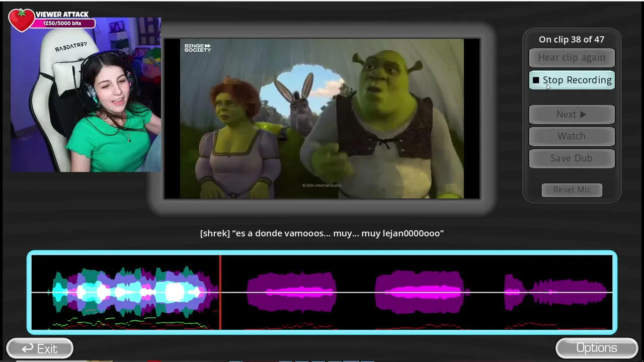Click the Stop Recording button

point(572,80)
